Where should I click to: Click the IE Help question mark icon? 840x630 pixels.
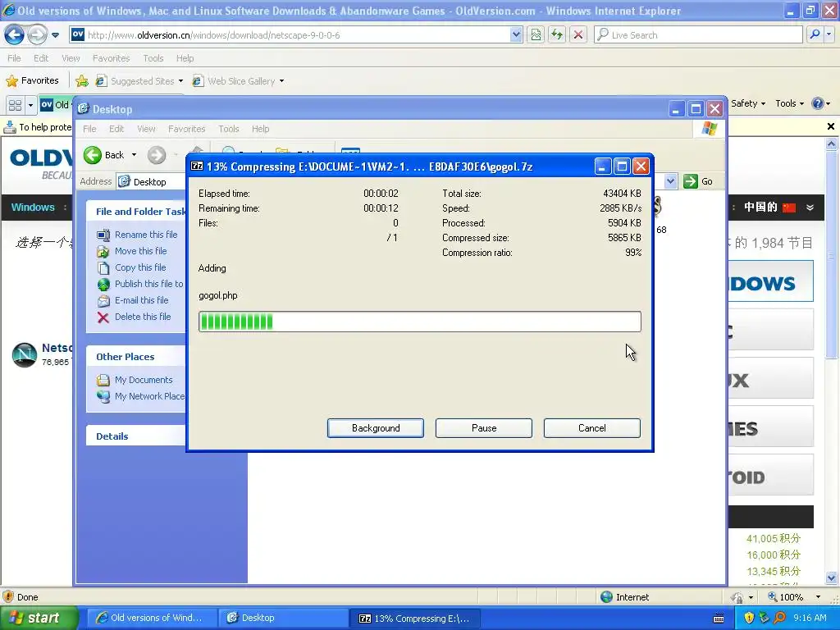(818, 104)
